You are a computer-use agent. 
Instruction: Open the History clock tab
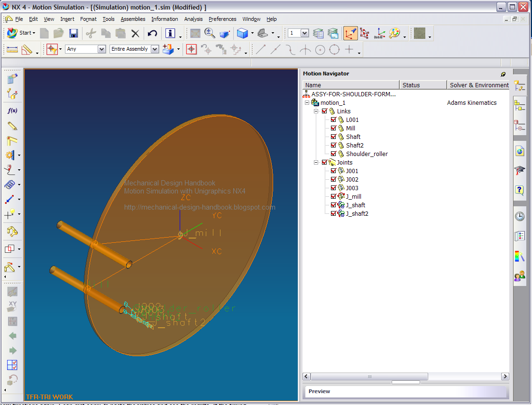(x=520, y=216)
